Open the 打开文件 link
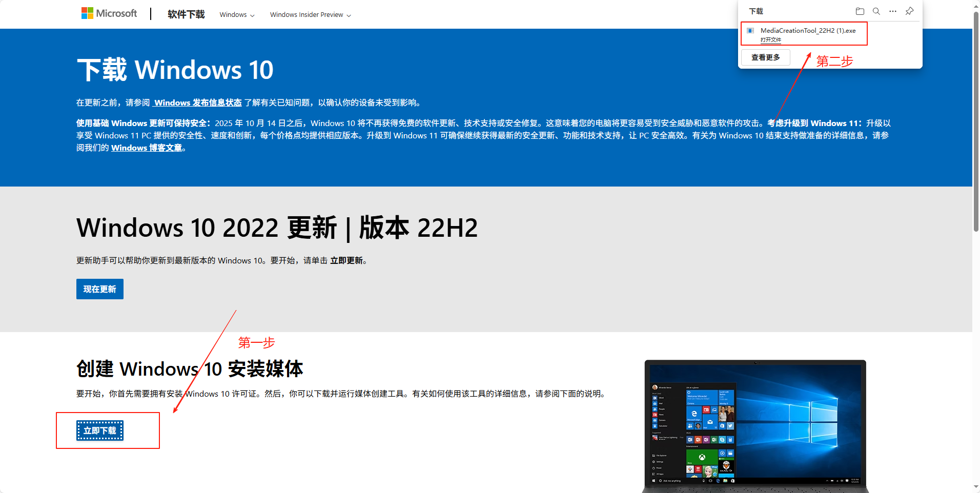 (x=771, y=39)
